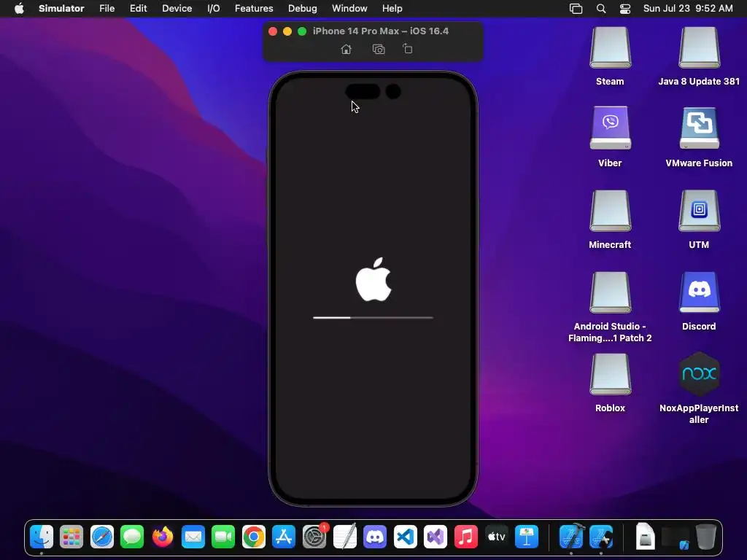Open Apple TV from the Dock

click(x=496, y=537)
